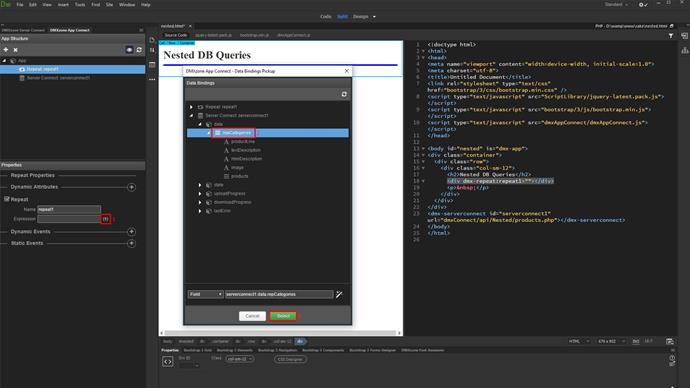Screen dimensions: 690x388
Task: Collapse the data node in Data Bindings
Action: 200,124
